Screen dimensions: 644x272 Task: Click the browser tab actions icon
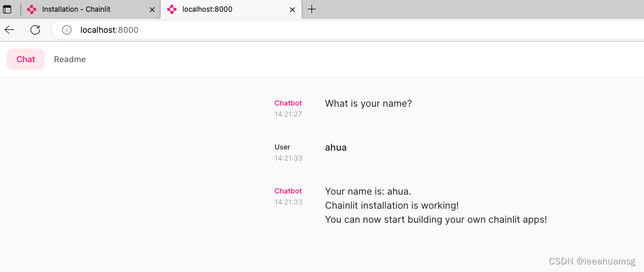pyautogui.click(x=7, y=9)
